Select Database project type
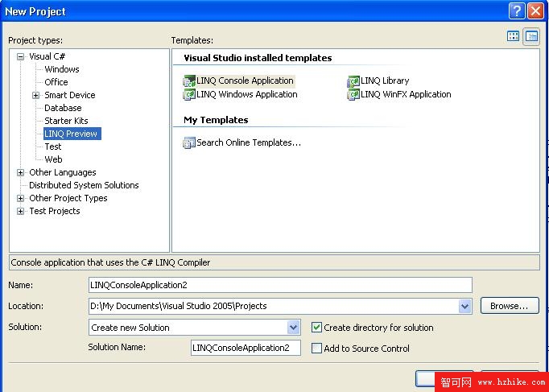The height and width of the screenshot is (392, 549). click(x=63, y=108)
